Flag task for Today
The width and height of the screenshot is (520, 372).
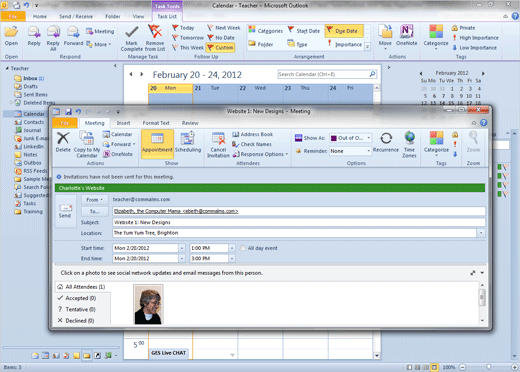click(183, 28)
